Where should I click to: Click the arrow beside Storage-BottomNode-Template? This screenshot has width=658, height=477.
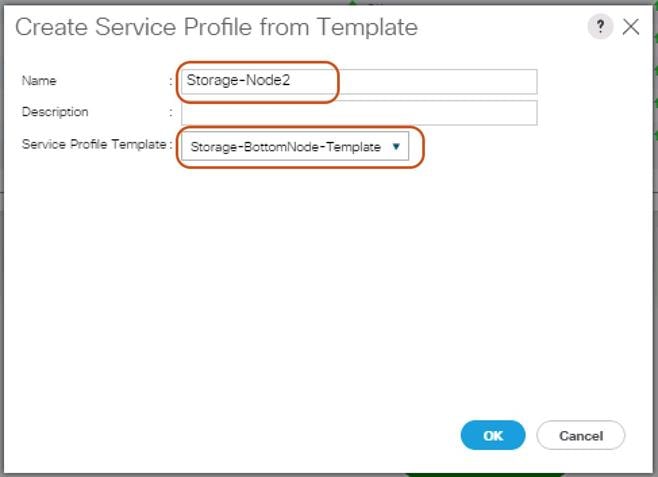(396, 146)
